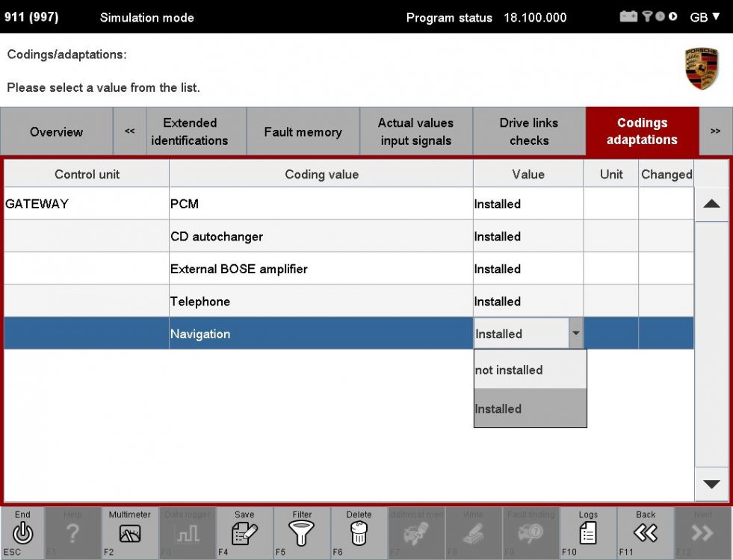733x560 pixels.
Task: Select "not installed" from dropdown list
Action: click(530, 370)
